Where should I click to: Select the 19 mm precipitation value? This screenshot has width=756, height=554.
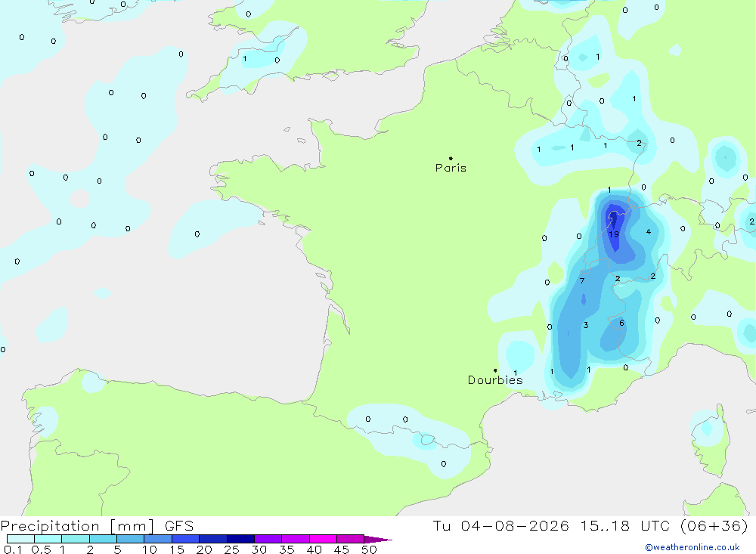614,234
